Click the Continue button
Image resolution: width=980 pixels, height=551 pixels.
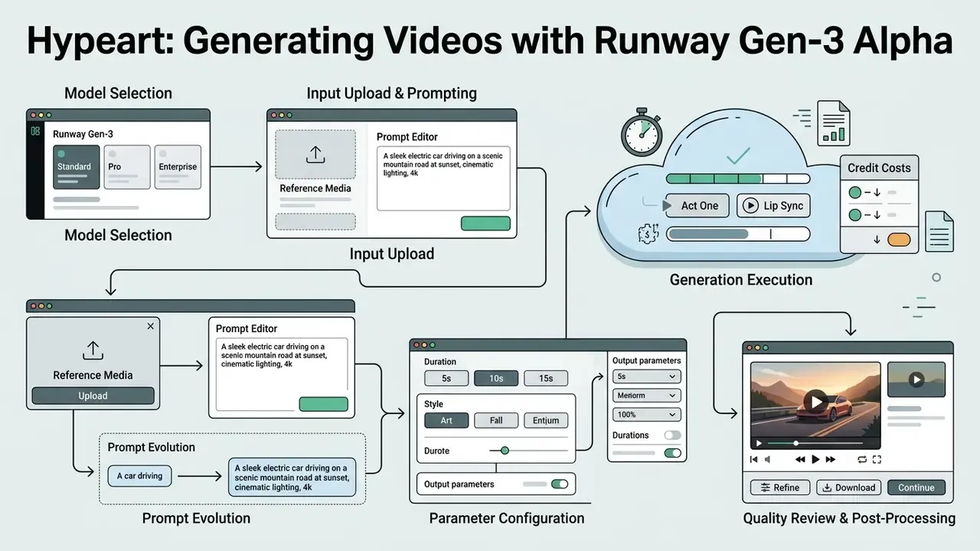pos(916,487)
